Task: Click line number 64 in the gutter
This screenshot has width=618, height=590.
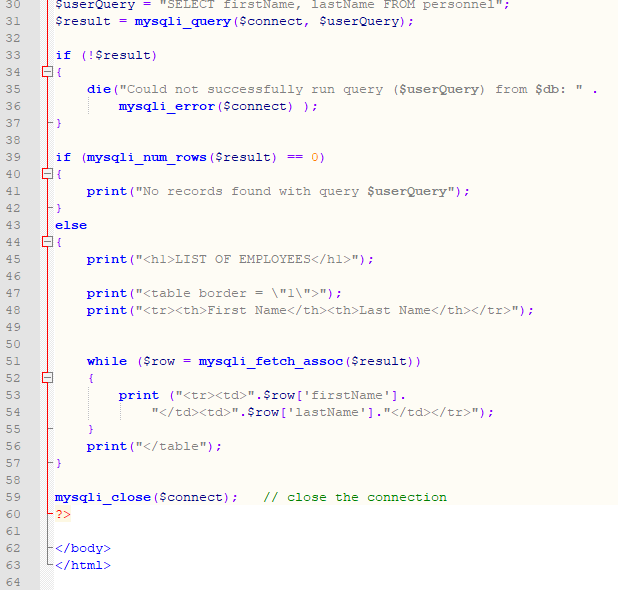Action: (13, 582)
